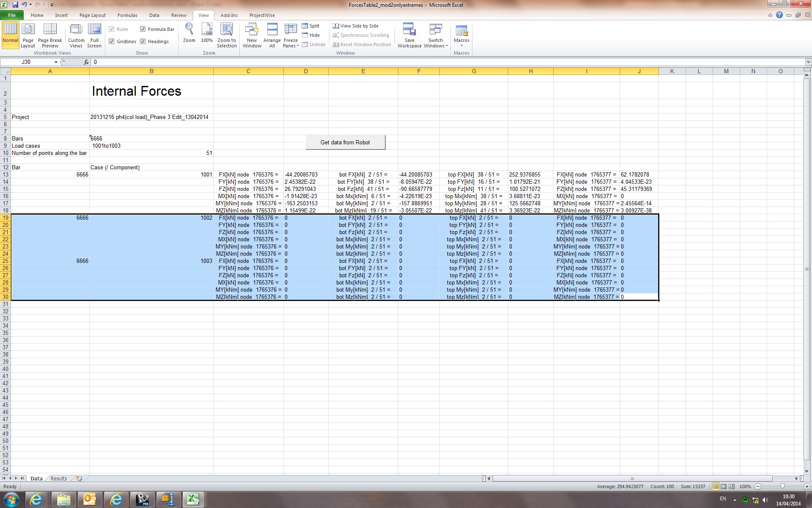
Task: Open Custom Views dialog
Action: (76, 36)
